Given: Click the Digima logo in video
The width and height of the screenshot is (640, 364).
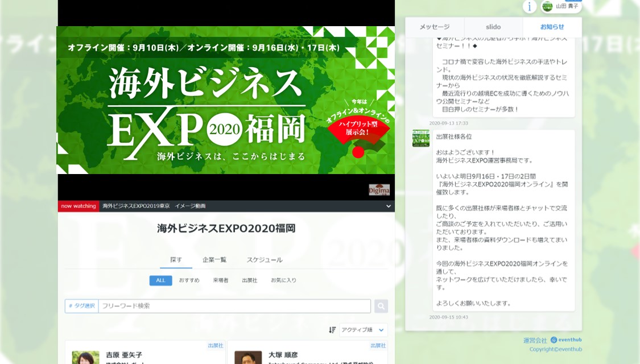Looking at the screenshot, I should [379, 190].
